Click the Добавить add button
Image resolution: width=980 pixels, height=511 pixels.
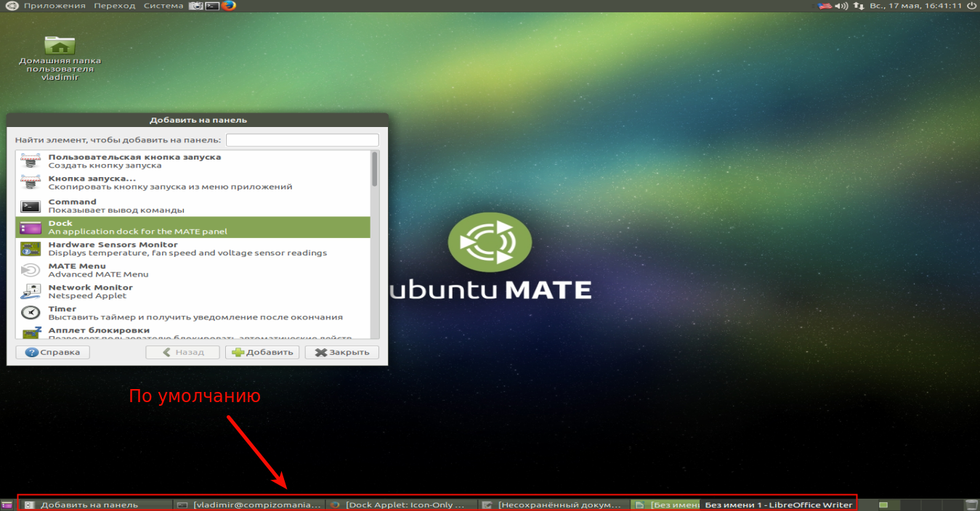click(262, 352)
